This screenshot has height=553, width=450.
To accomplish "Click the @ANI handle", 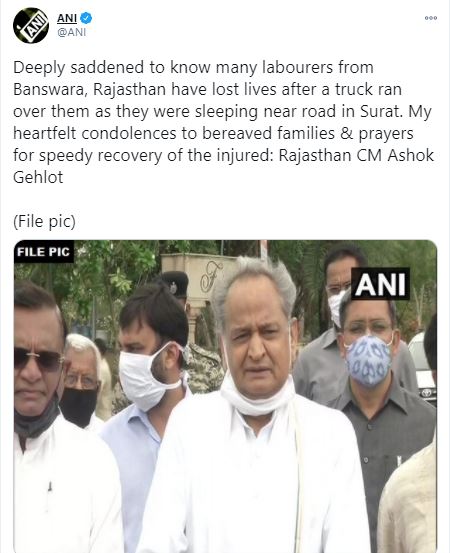I will tap(71, 32).
